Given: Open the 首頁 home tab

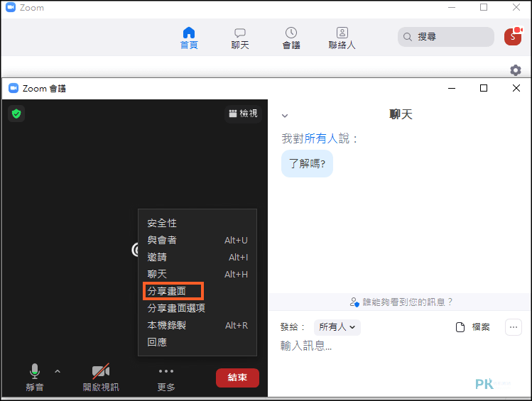Looking at the screenshot, I should (189, 38).
